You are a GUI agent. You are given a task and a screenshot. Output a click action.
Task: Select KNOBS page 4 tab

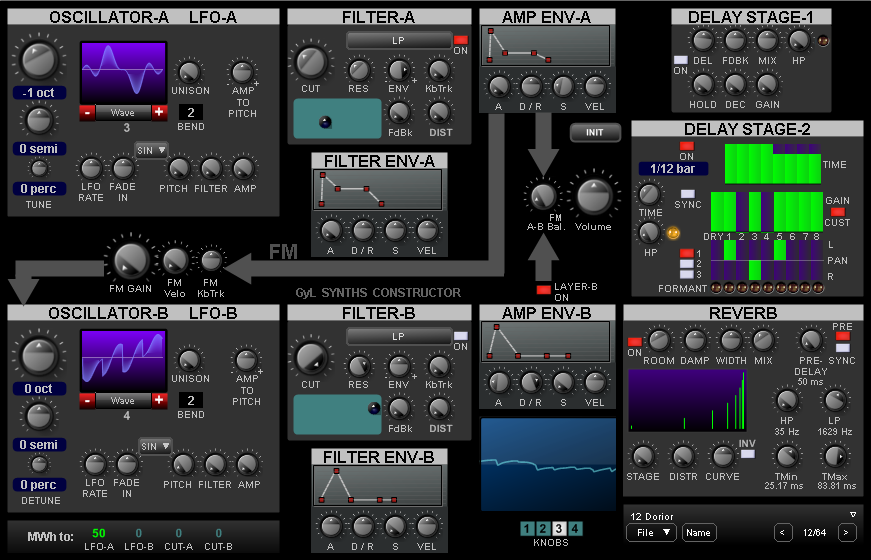[575, 529]
